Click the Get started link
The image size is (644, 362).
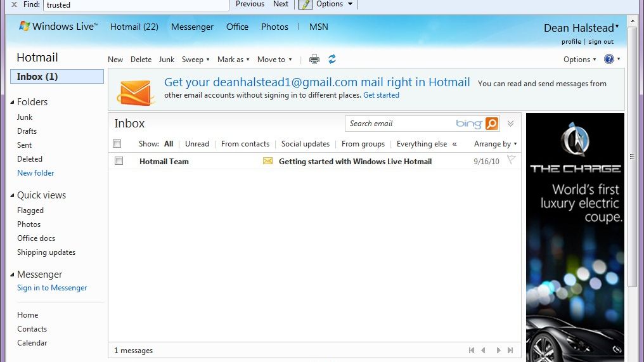pos(381,95)
